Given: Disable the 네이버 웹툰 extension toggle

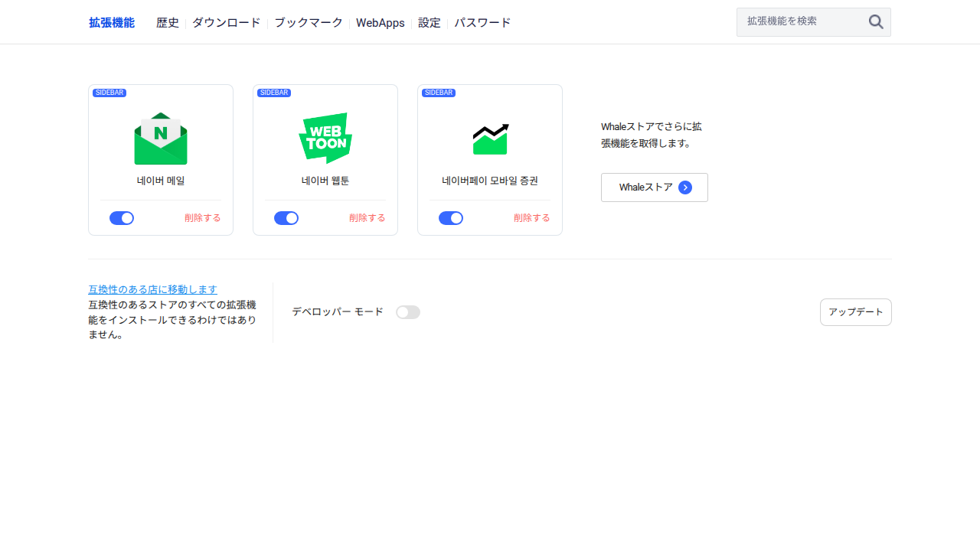Looking at the screenshot, I should [286, 218].
